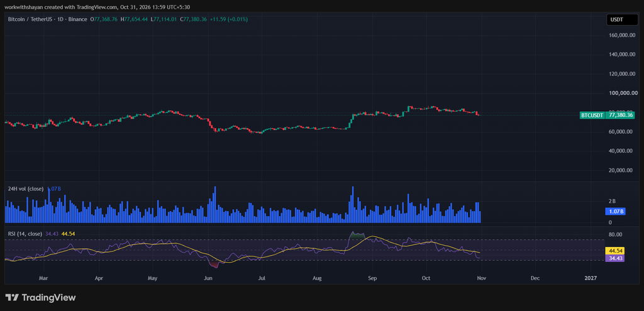
Task: Click the Dec label on the time axis
Action: (535, 278)
